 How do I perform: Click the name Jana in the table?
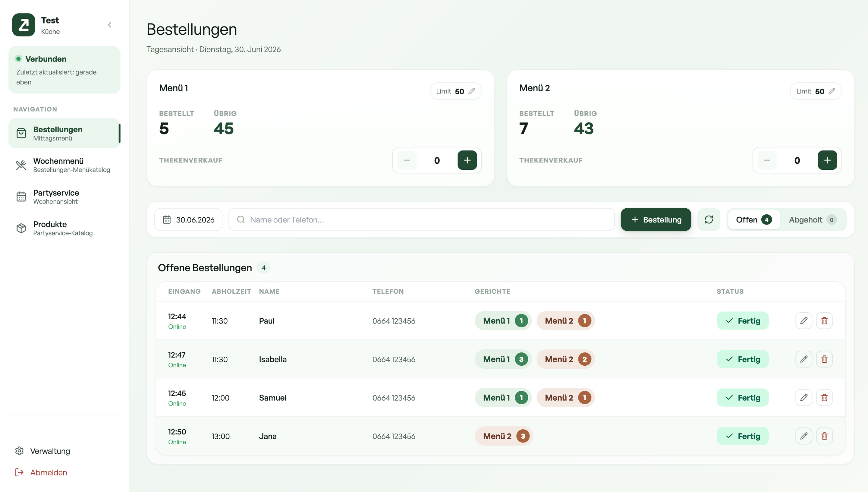click(x=268, y=437)
